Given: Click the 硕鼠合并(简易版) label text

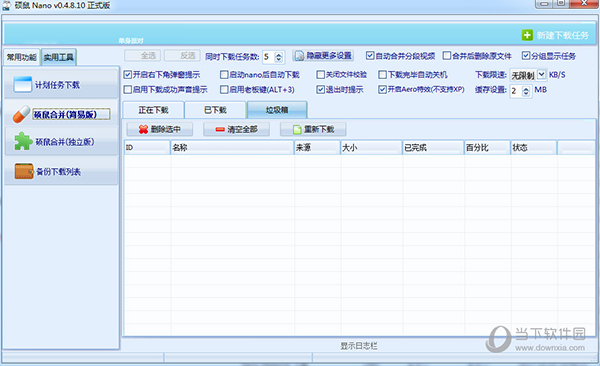Looking at the screenshot, I should click(x=65, y=114).
